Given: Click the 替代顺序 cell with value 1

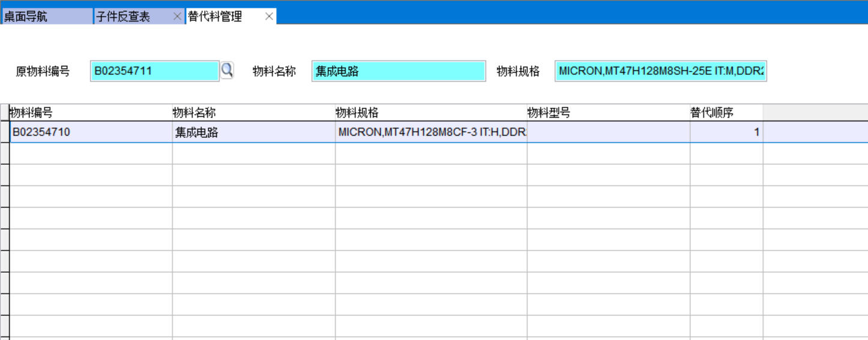Looking at the screenshot, I should pos(726,133).
